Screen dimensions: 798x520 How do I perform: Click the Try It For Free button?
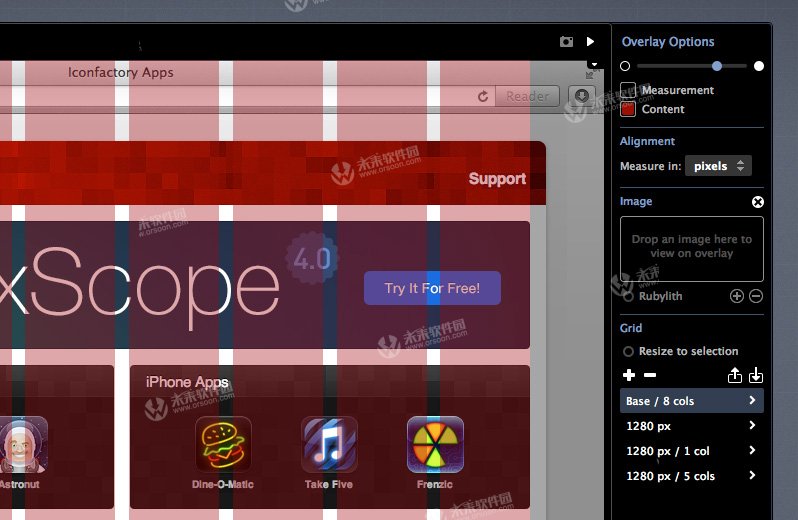432,288
